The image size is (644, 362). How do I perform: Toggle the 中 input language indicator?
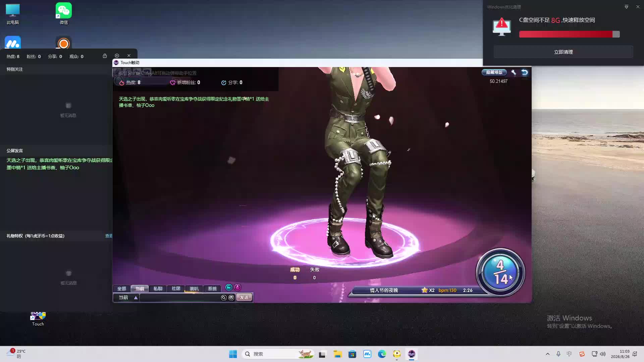569,354
